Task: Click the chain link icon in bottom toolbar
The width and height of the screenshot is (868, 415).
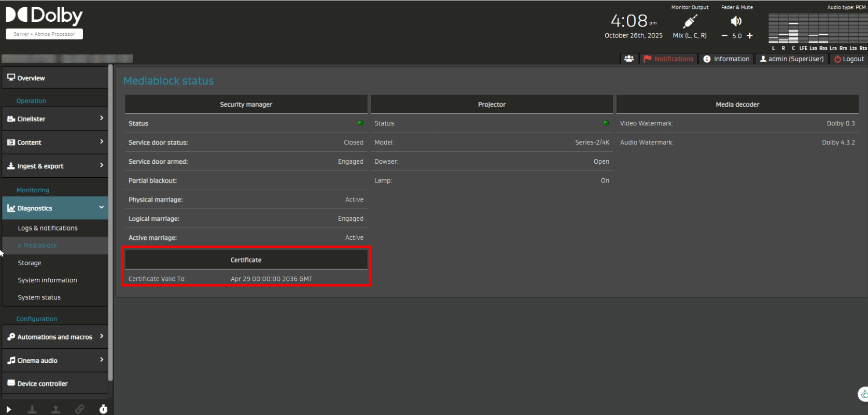Action: (79, 409)
